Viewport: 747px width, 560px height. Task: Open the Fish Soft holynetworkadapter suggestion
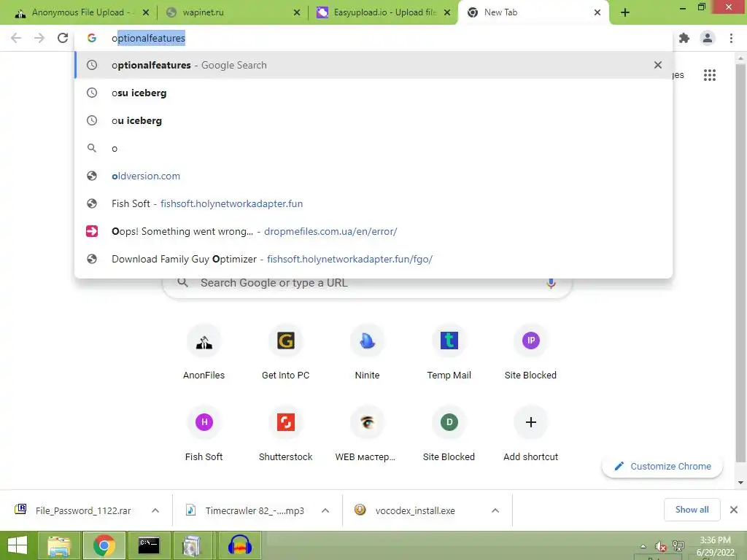coord(373,203)
